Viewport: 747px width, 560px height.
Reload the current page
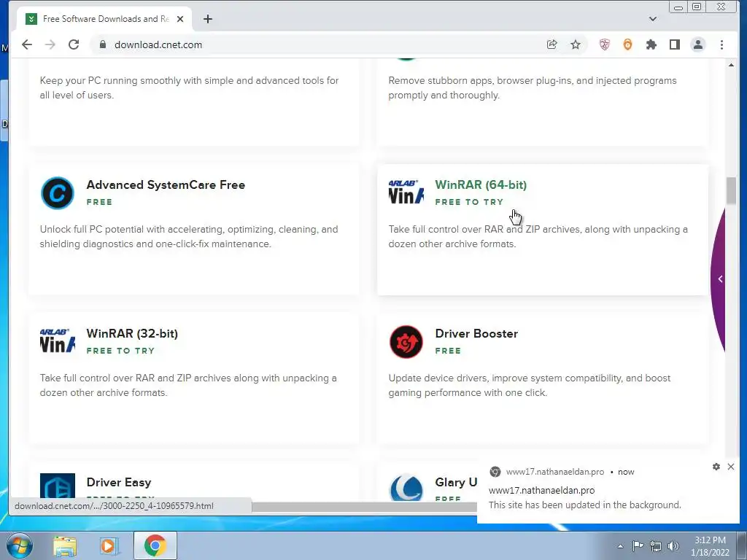(74, 44)
